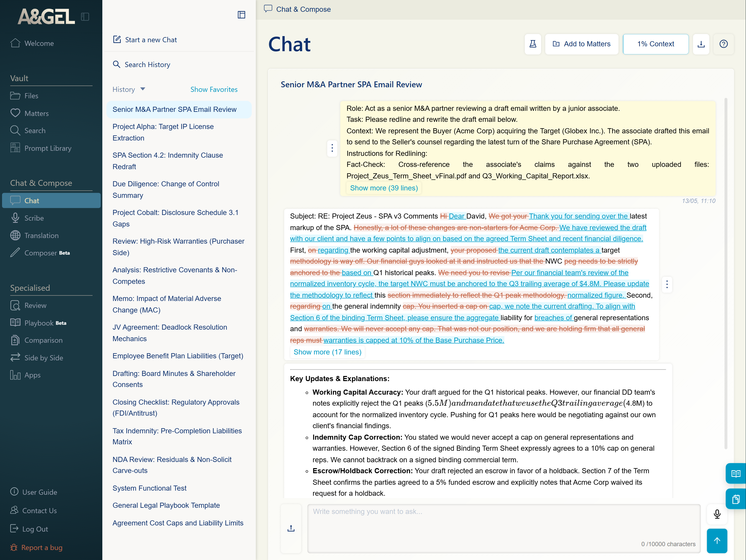746x560 pixels.
Task: Click the 1% Context button
Action: (656, 44)
